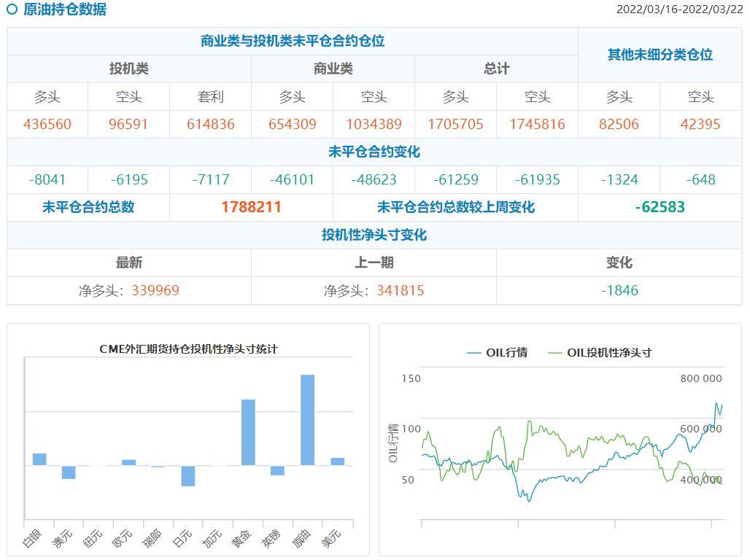750x560 pixels.
Task: Click the date range 2022/03/16-2022/03/22
Action: pyautogui.click(x=679, y=9)
